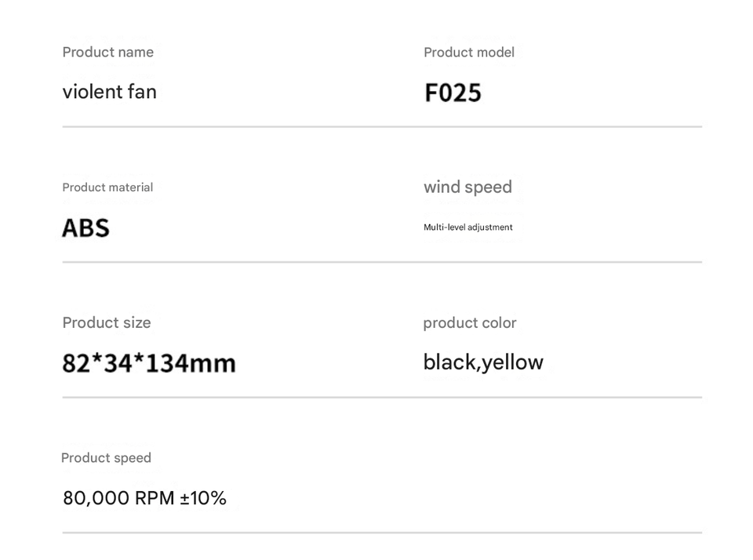Click the 'product color' label
The width and height of the screenshot is (753, 560).
470,323
